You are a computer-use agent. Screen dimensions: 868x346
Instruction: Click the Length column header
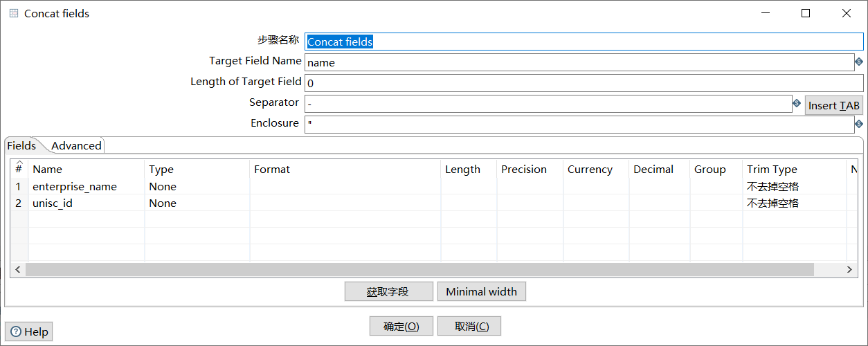[469, 169]
